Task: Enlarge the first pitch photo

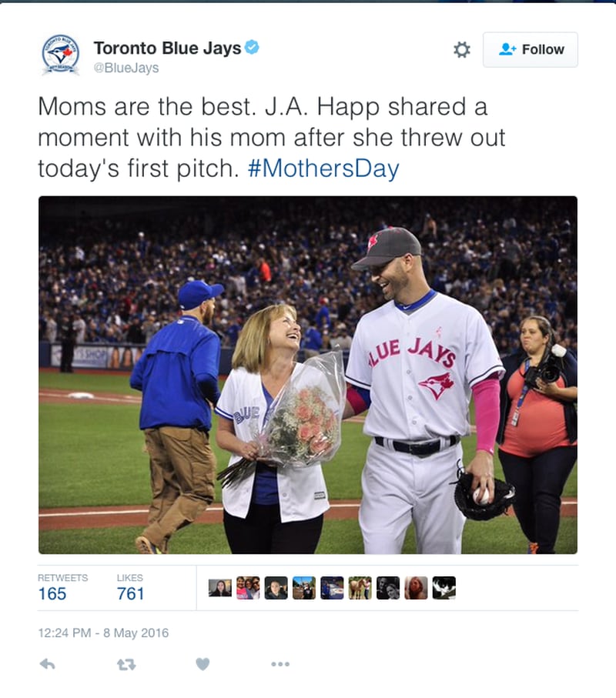Action: pos(308,375)
